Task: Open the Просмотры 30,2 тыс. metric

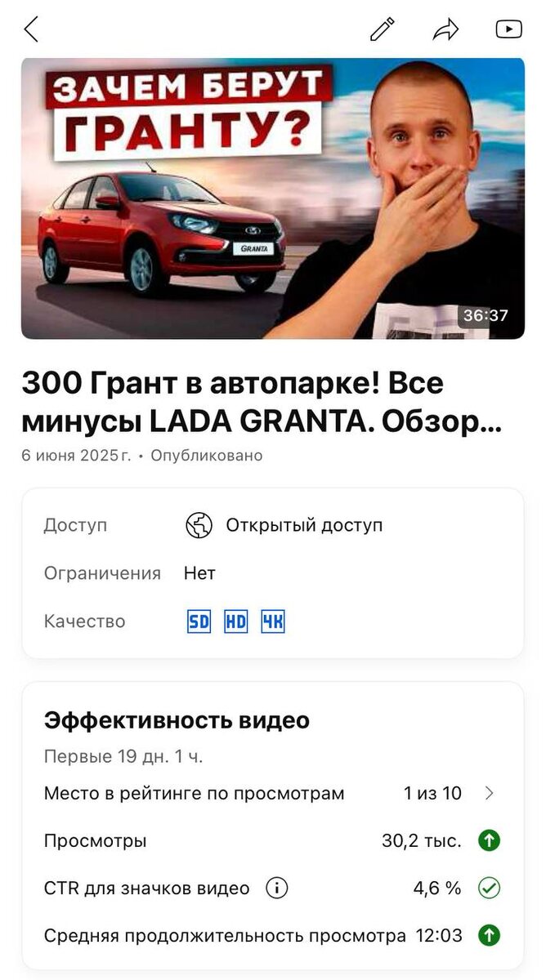Action: coord(272,840)
